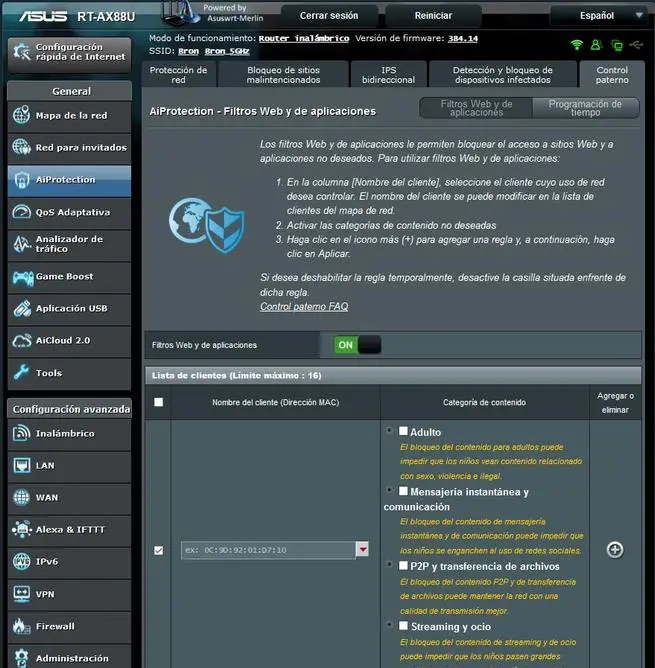The height and width of the screenshot is (668, 655).
Task: Click the Game Boost gamepad icon
Action: (23, 278)
